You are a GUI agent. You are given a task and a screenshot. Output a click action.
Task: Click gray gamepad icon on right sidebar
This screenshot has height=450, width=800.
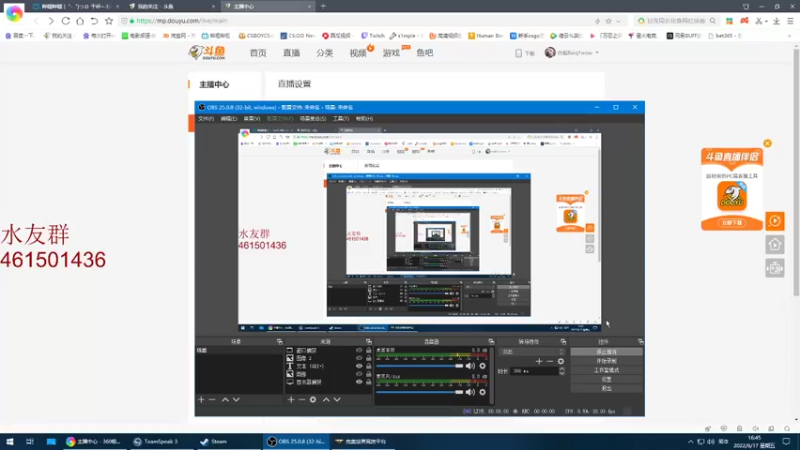(x=775, y=268)
